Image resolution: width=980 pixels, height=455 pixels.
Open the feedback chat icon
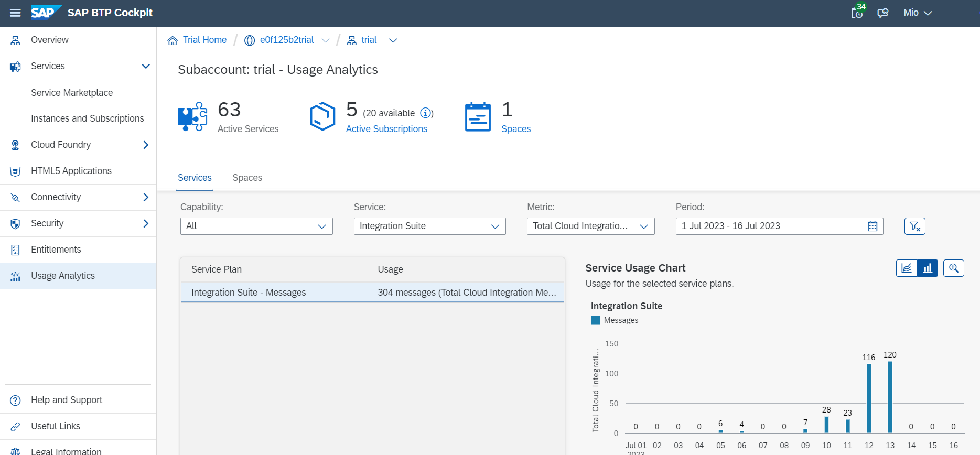pos(883,13)
